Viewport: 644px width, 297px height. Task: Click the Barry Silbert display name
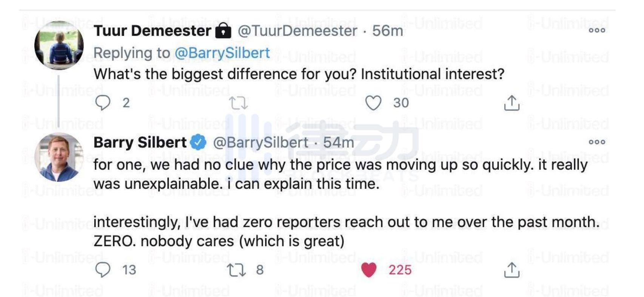(x=140, y=142)
